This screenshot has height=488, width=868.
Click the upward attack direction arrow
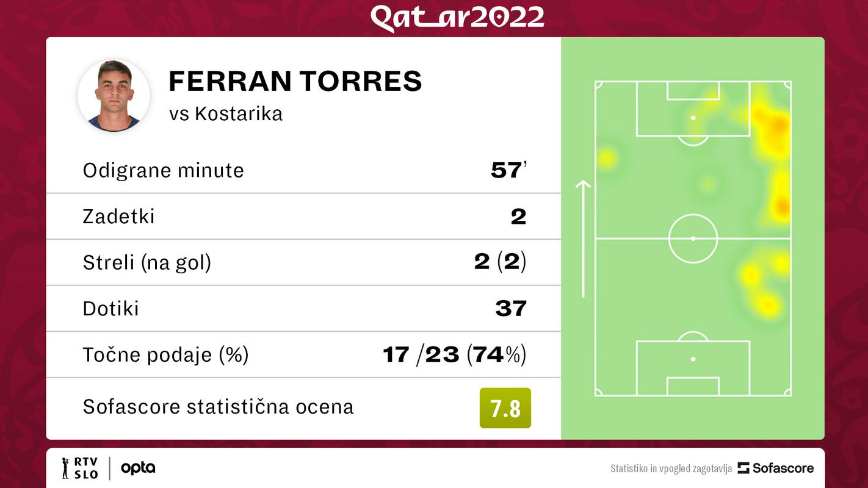pyautogui.click(x=584, y=239)
